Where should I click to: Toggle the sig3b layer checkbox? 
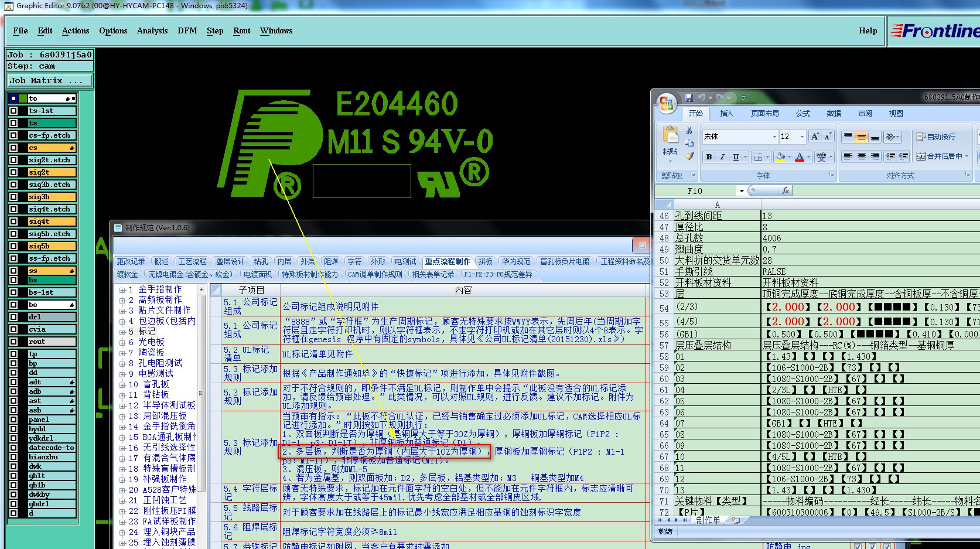(x=13, y=197)
